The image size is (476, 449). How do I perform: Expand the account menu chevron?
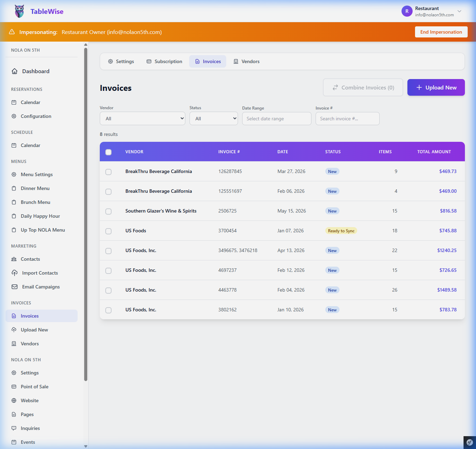[459, 11]
